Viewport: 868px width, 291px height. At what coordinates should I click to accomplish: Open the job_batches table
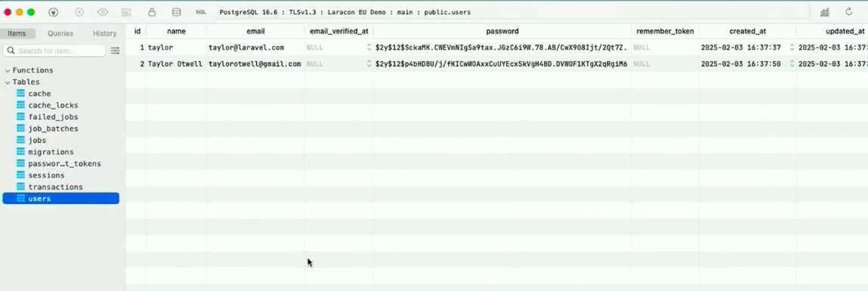[53, 128]
